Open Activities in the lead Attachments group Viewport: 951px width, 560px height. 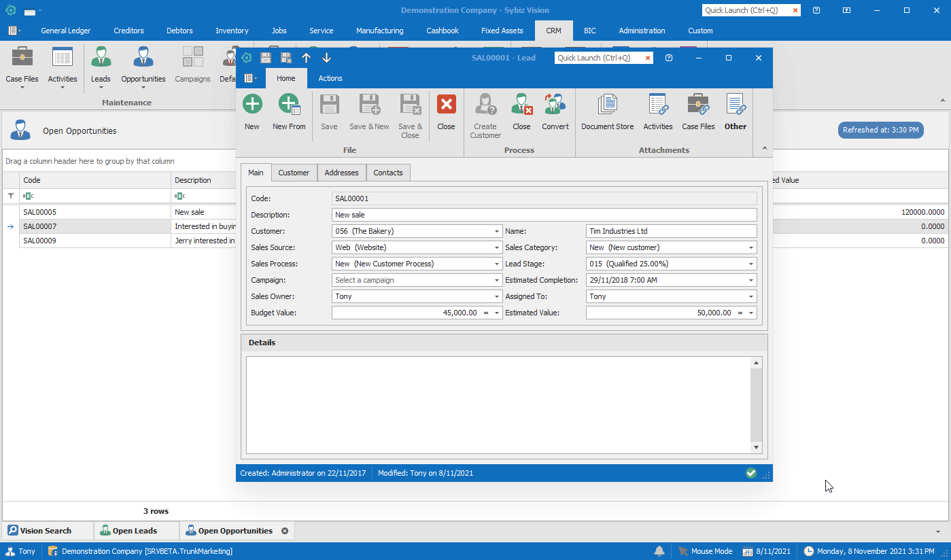(x=657, y=105)
